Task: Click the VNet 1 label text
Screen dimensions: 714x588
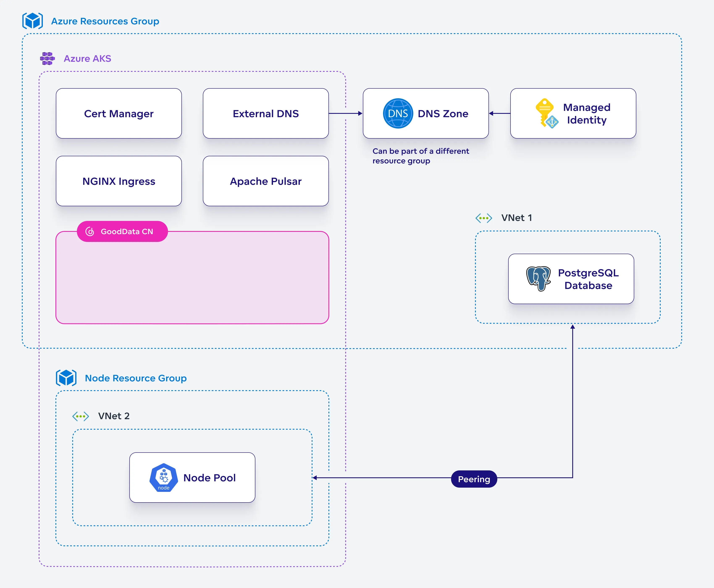Action: [x=517, y=218]
